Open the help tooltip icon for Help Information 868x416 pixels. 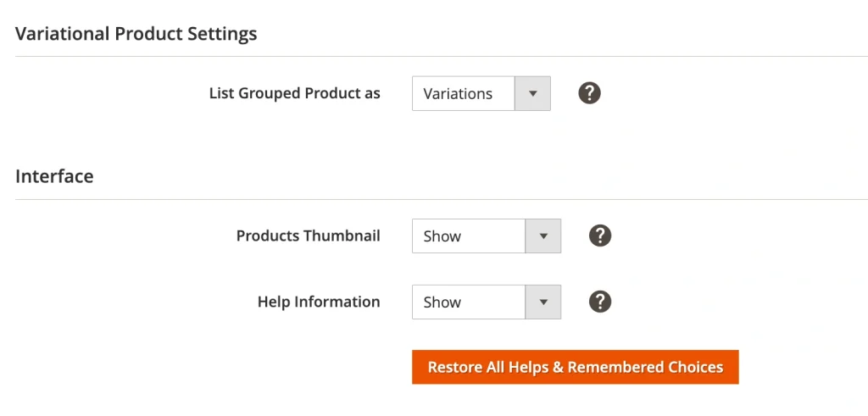click(600, 302)
